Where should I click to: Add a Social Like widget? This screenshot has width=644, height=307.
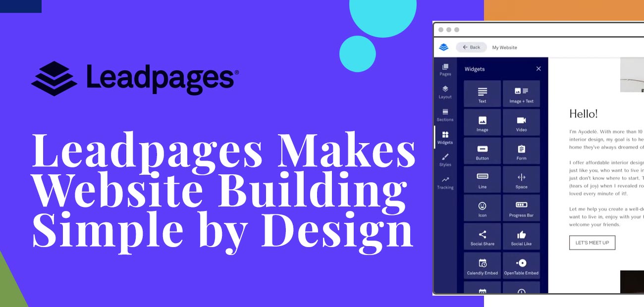click(x=521, y=236)
